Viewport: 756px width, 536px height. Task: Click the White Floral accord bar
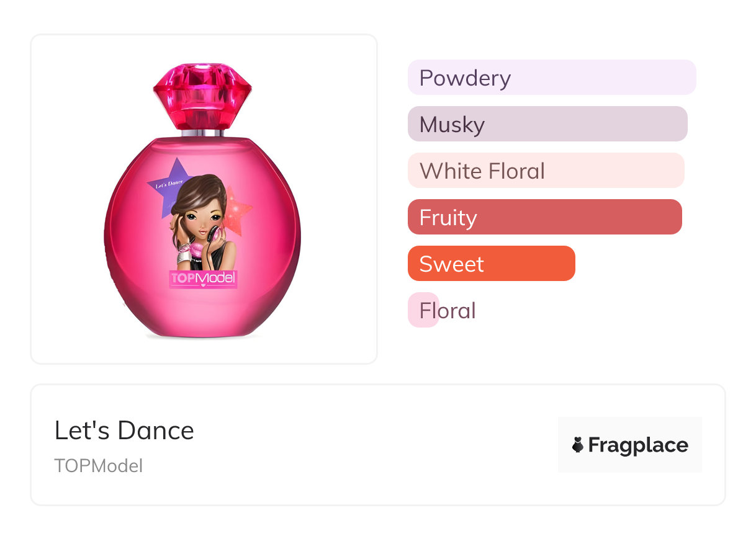(546, 171)
